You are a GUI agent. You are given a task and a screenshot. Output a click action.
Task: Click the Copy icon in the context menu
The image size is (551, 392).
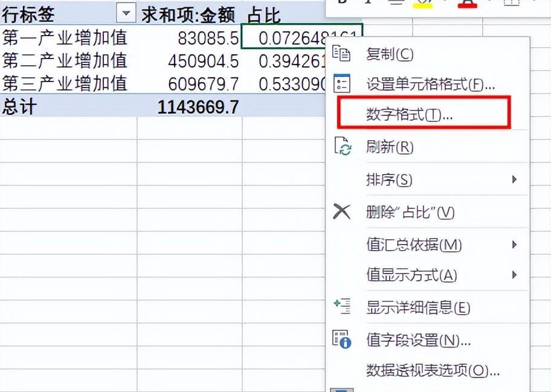341,53
